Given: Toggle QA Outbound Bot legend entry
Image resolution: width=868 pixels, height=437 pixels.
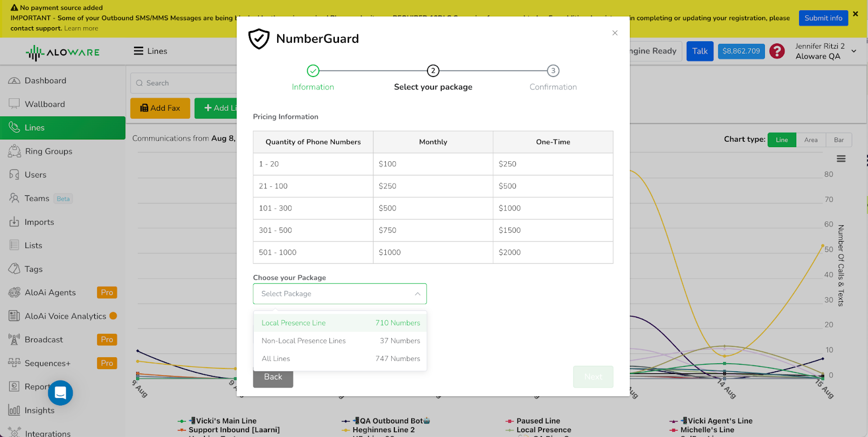Looking at the screenshot, I should 386,421.
